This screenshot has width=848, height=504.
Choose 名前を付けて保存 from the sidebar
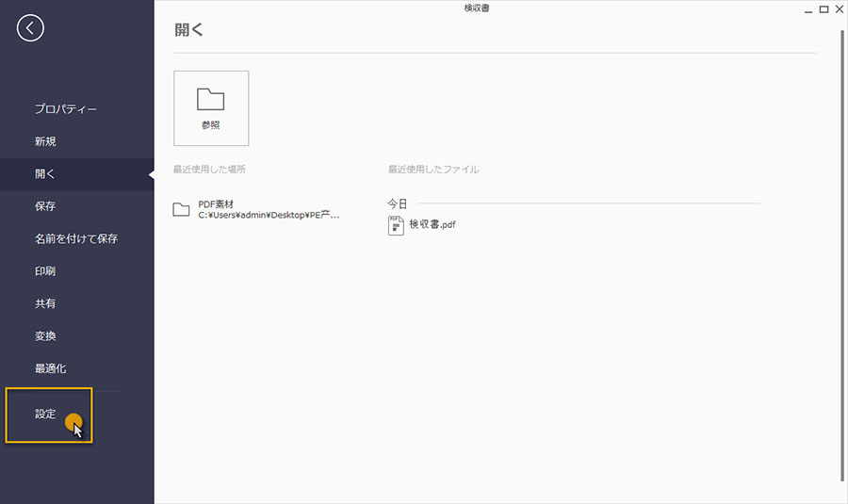click(76, 238)
